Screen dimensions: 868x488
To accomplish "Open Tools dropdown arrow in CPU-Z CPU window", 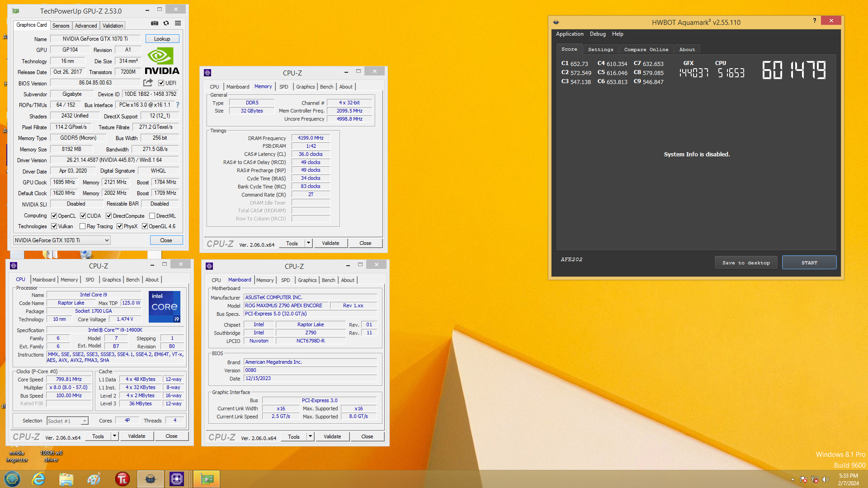I will pyautogui.click(x=115, y=436).
